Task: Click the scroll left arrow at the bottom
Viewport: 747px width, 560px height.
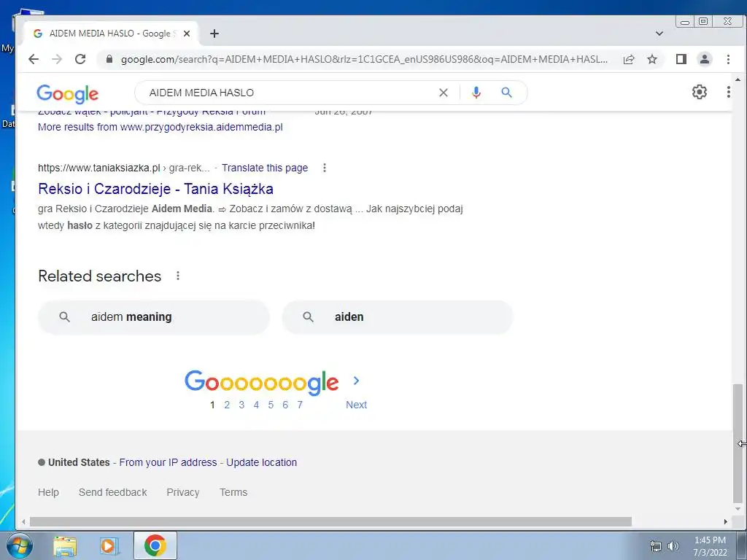Action: [23, 522]
